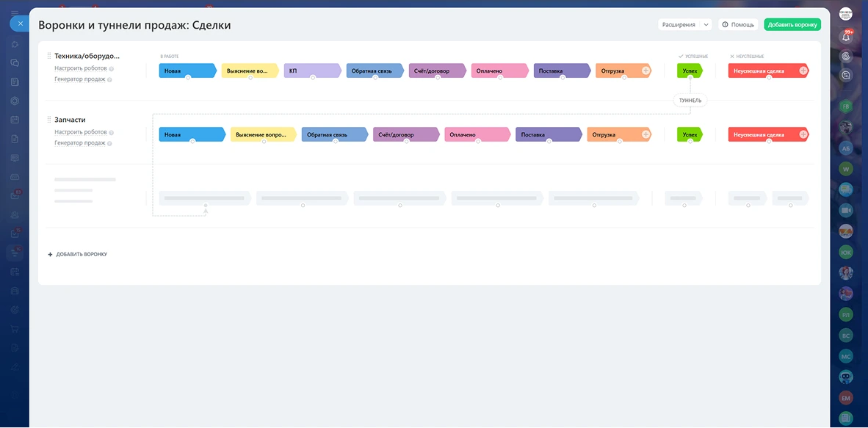Click drag handle icon beside Запчасти funnel
The width and height of the screenshot is (868, 428).
[x=49, y=120]
